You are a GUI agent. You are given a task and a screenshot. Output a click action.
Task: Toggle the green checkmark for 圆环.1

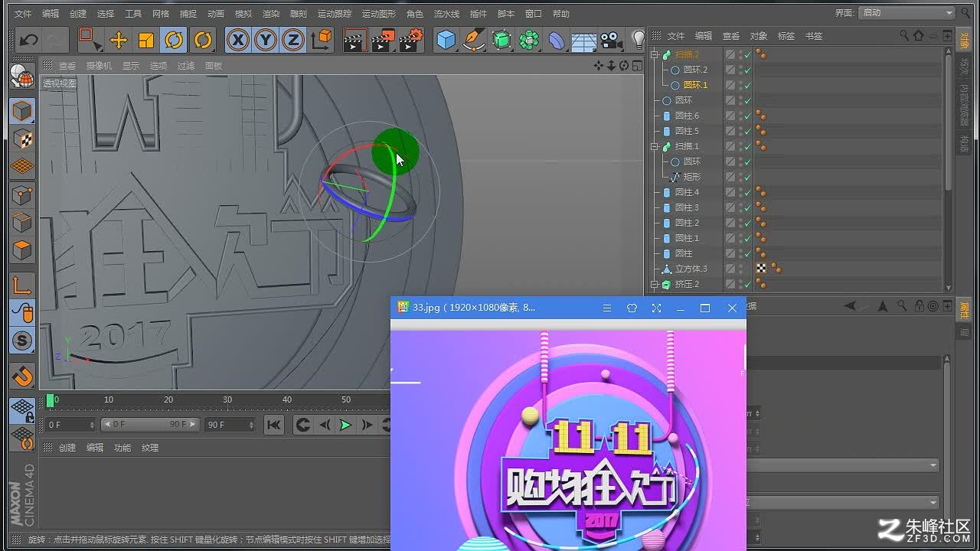[x=748, y=85]
